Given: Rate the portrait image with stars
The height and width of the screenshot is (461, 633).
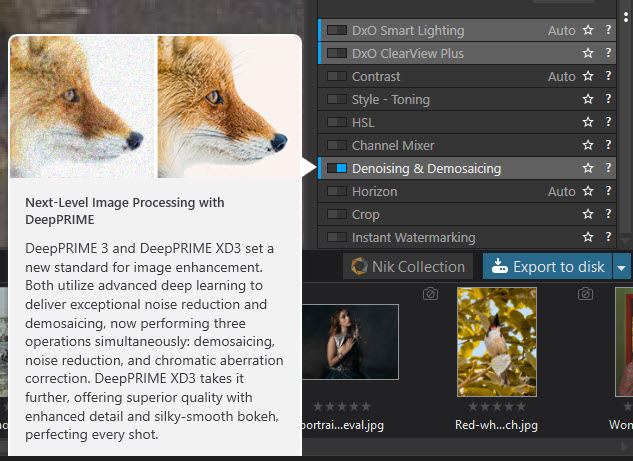Looking at the screenshot, I should point(342,407).
